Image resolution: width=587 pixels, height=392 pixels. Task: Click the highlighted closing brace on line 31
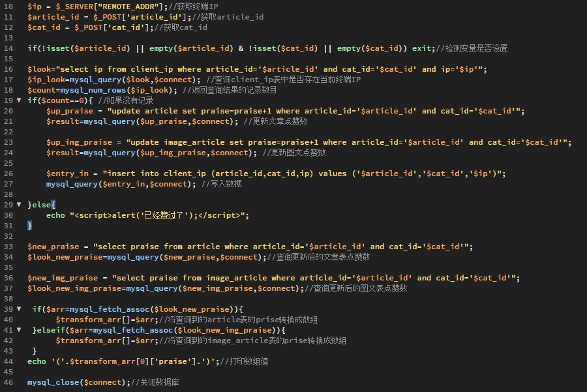tap(29, 226)
